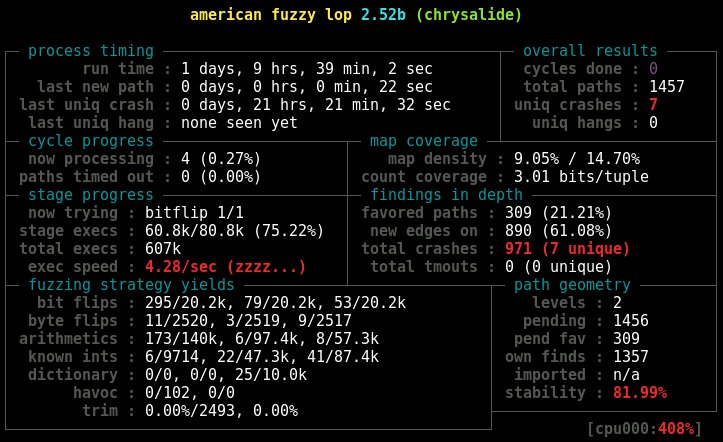
Task: Click the 'dictionary' label
Action: pos(73,374)
